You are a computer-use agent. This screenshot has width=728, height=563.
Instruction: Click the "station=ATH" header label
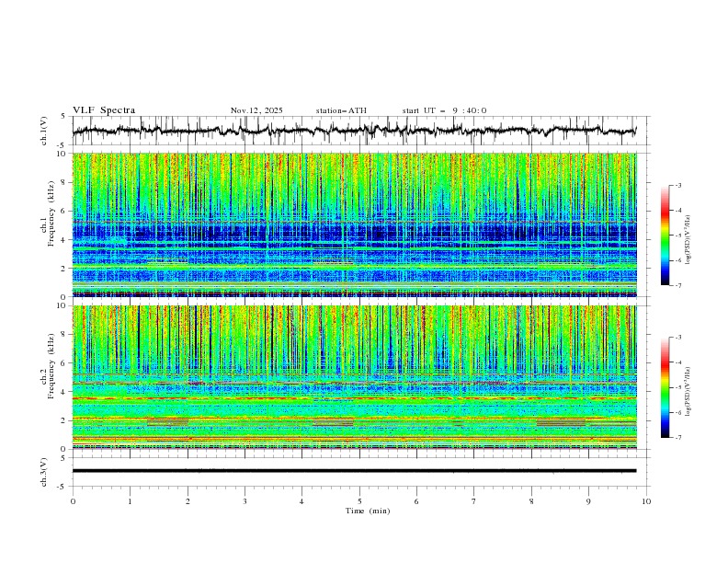point(341,110)
